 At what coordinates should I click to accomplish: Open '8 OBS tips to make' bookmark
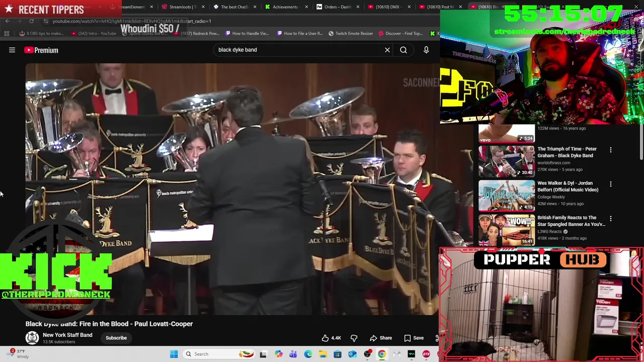[41, 34]
